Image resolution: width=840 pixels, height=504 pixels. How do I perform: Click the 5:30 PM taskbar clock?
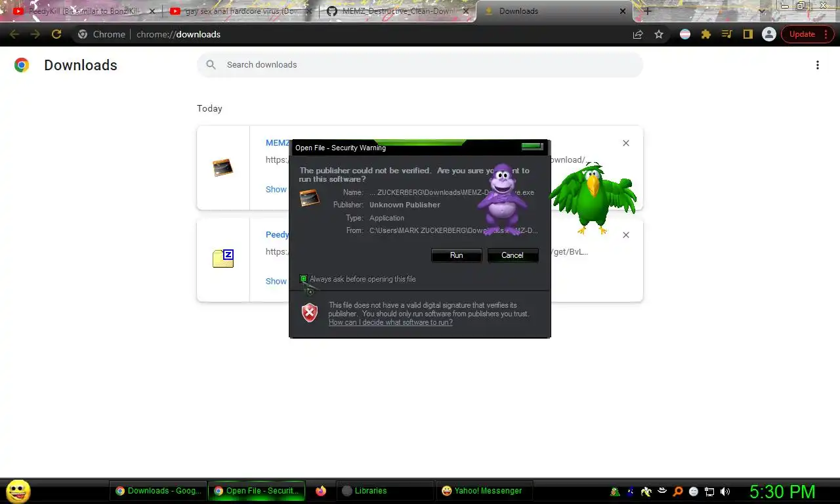(x=782, y=492)
